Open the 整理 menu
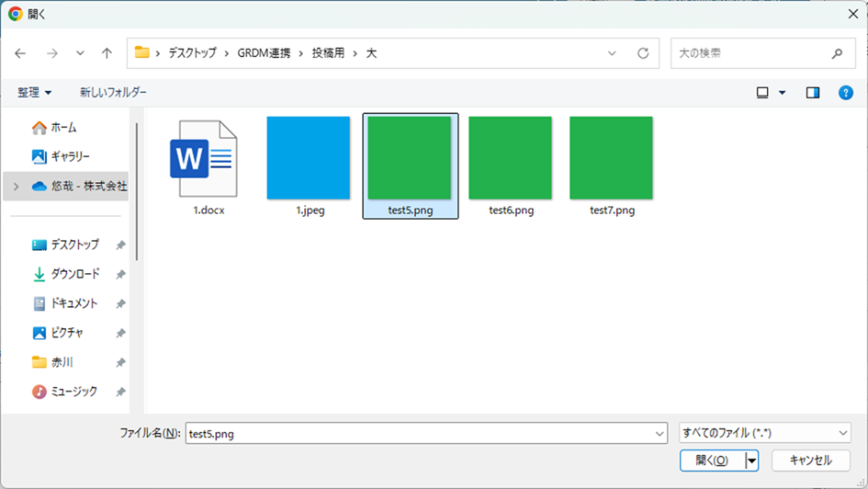The height and width of the screenshot is (489, 868). pos(35,93)
